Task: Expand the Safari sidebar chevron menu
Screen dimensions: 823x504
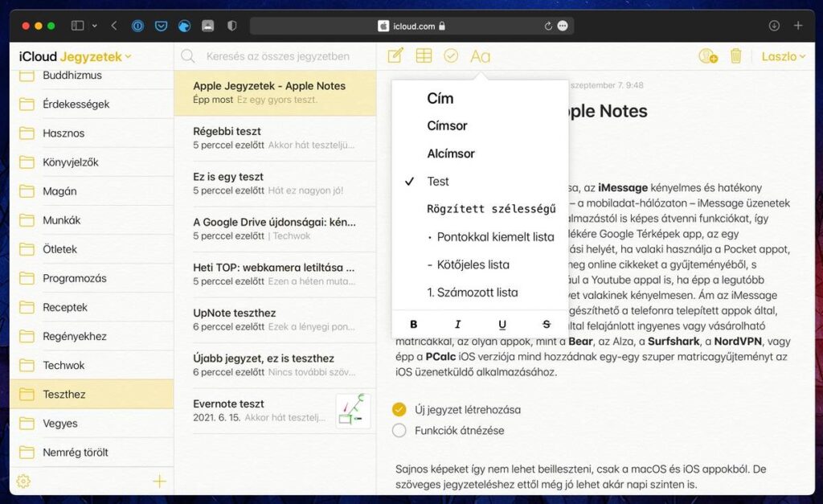Action: click(95, 26)
